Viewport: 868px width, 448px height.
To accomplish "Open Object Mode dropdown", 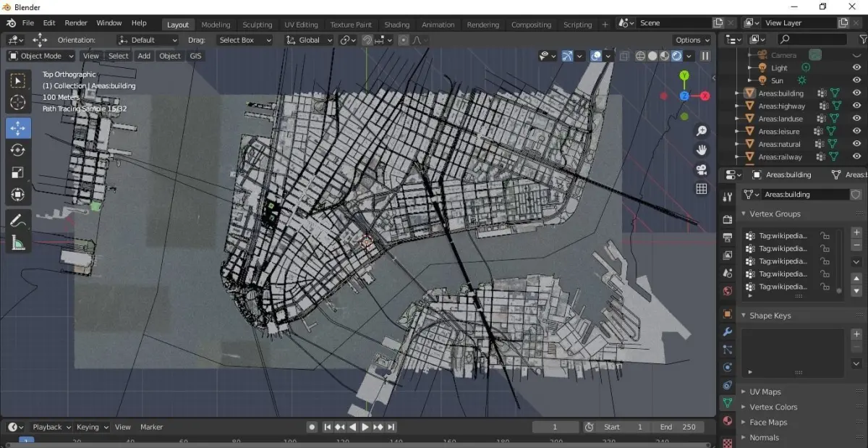I will [41, 56].
